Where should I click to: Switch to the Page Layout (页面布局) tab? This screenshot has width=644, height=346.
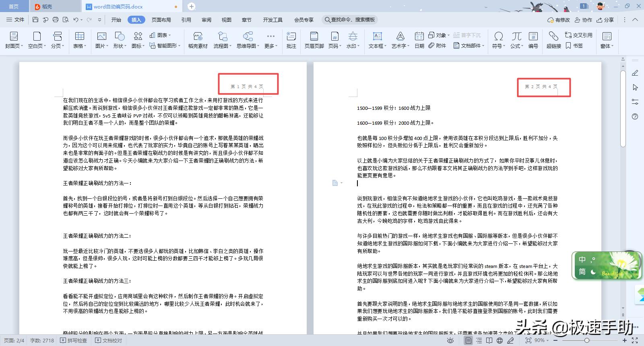[161, 20]
